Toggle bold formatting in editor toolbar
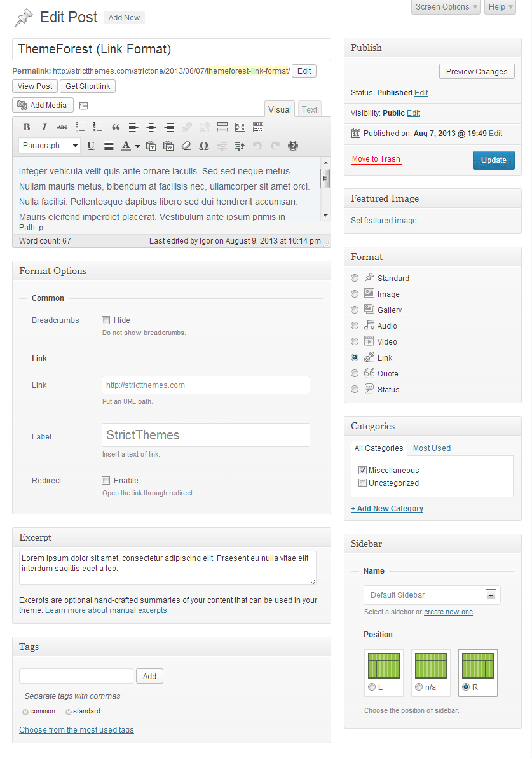 (x=27, y=127)
